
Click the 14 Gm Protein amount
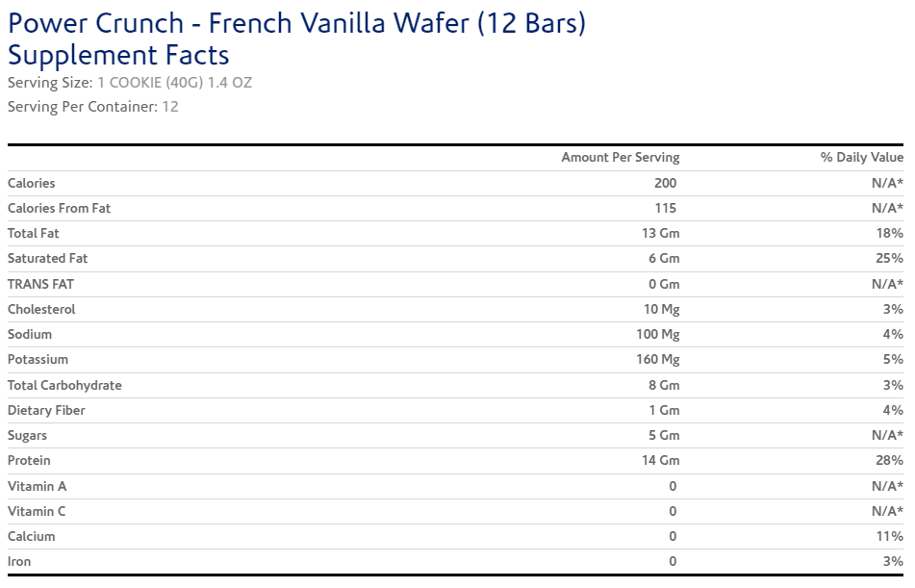pos(660,460)
